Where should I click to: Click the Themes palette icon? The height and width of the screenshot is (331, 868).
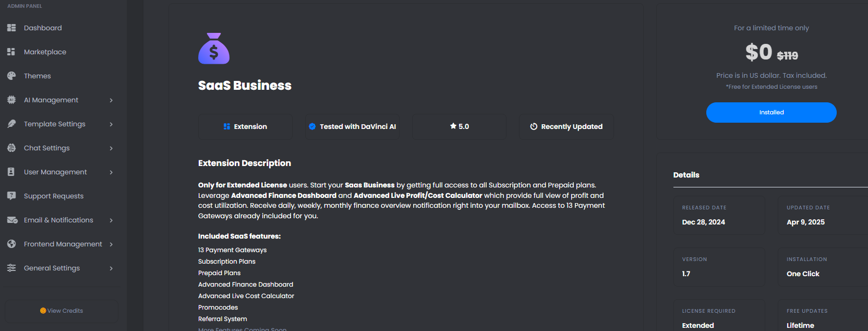(x=11, y=76)
